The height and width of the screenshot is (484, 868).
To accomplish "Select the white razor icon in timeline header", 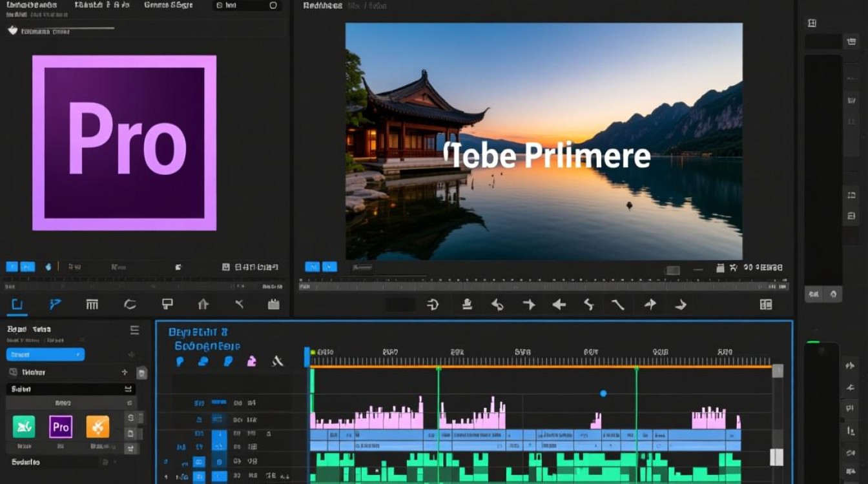I will click(278, 361).
